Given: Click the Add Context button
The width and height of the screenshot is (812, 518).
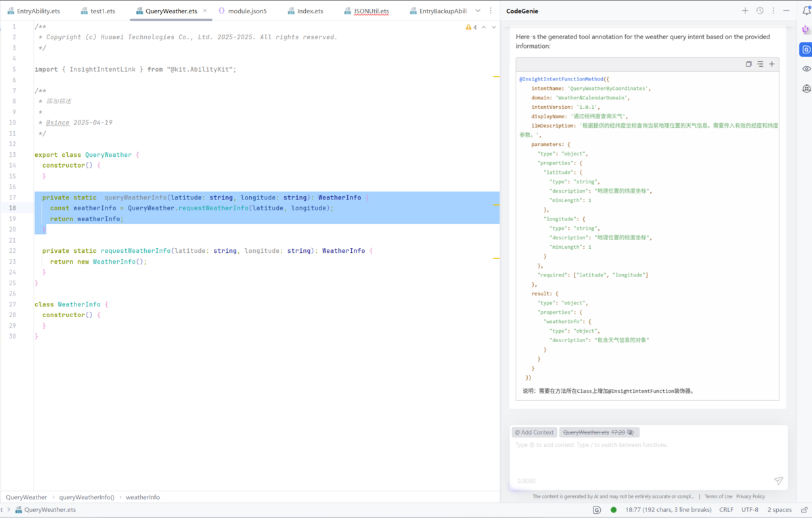Looking at the screenshot, I should point(534,432).
